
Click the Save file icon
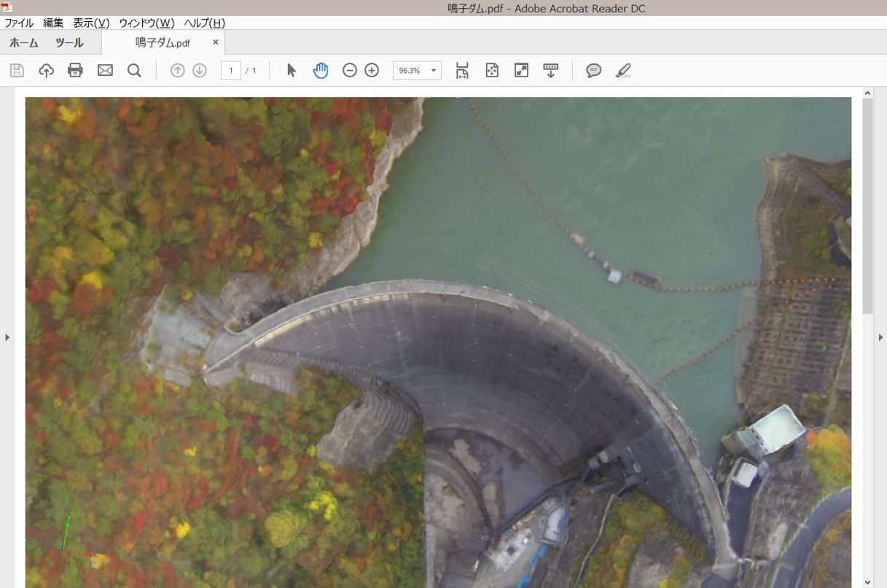point(17,71)
